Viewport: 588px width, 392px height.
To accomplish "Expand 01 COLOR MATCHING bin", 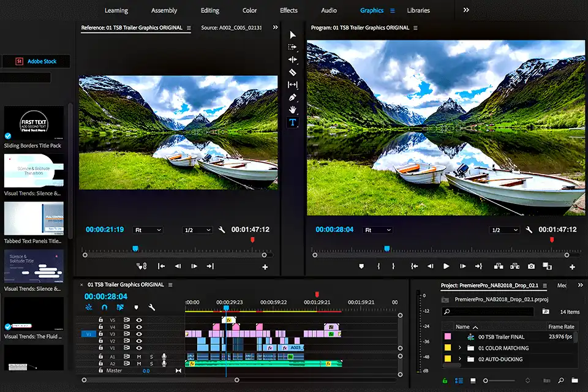I will [460, 348].
